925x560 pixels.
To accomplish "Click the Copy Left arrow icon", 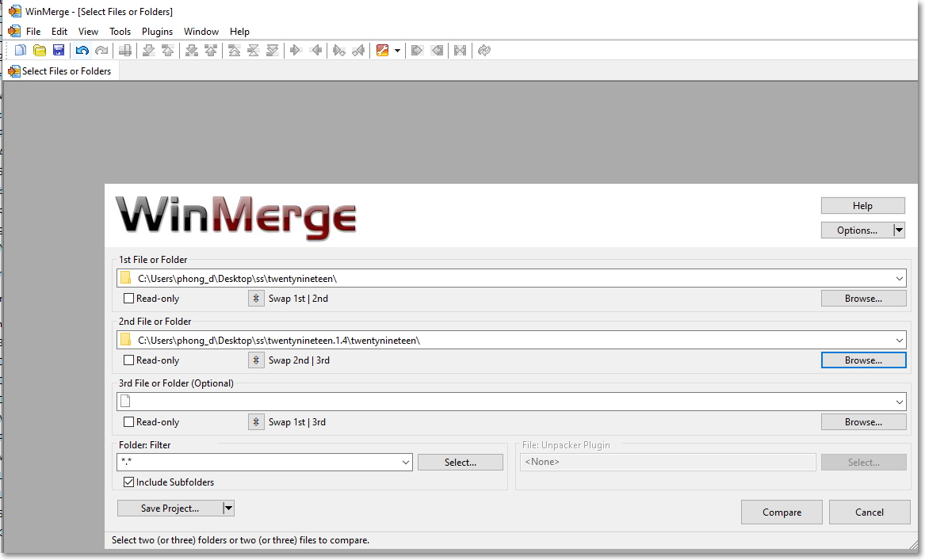I will (315, 51).
